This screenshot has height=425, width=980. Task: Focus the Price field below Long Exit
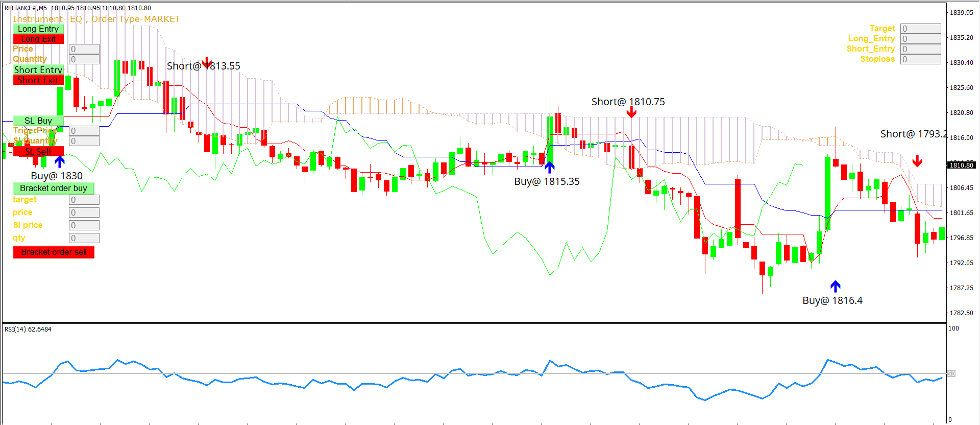pyautogui.click(x=84, y=49)
